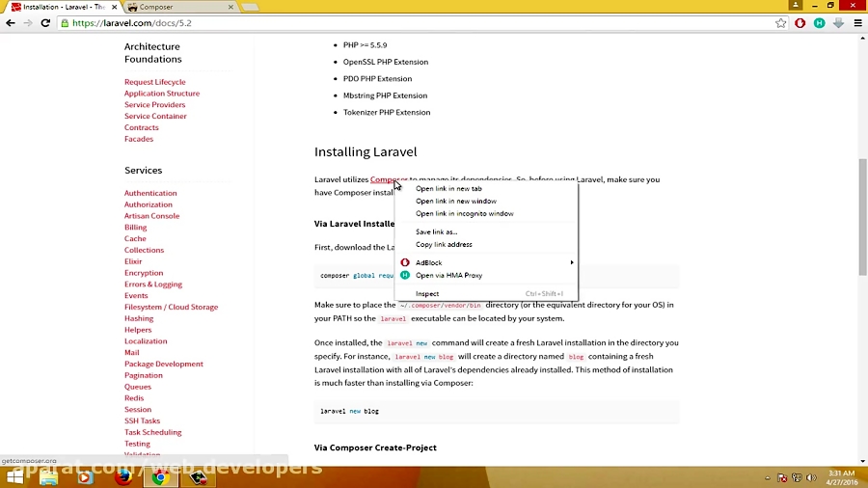This screenshot has height=488, width=868.
Task: Open the Chrome hamburger menu
Action: (856, 23)
